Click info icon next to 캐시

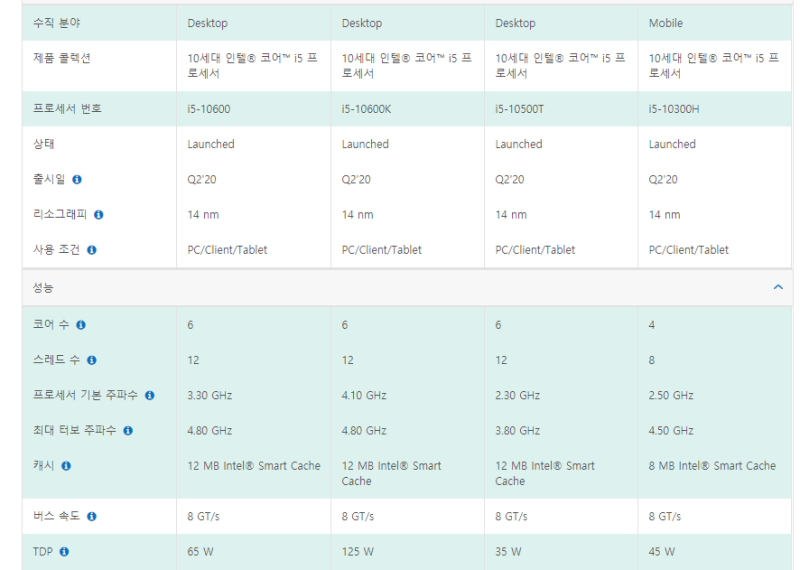click(x=66, y=466)
